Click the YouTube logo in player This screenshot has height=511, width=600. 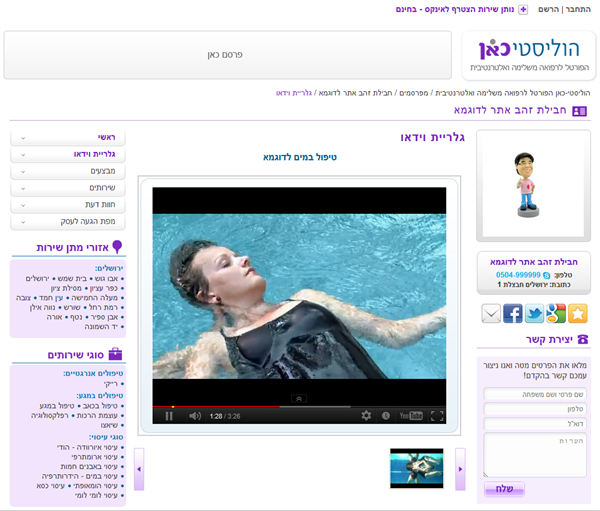[x=411, y=416]
